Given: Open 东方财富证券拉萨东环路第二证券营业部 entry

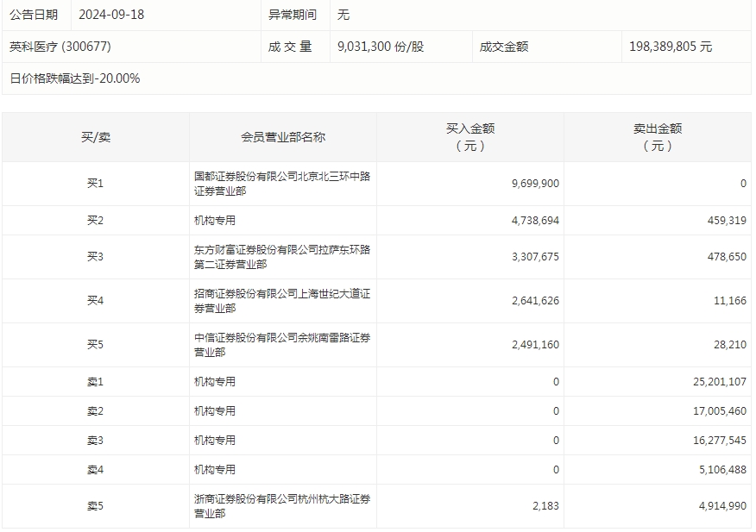Looking at the screenshot, I should point(282,257).
